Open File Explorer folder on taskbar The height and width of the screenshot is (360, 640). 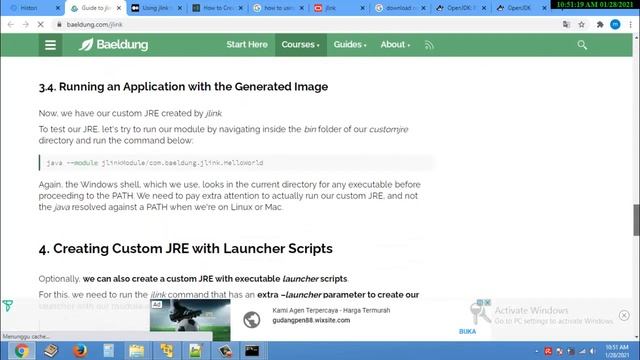[x=136, y=351]
